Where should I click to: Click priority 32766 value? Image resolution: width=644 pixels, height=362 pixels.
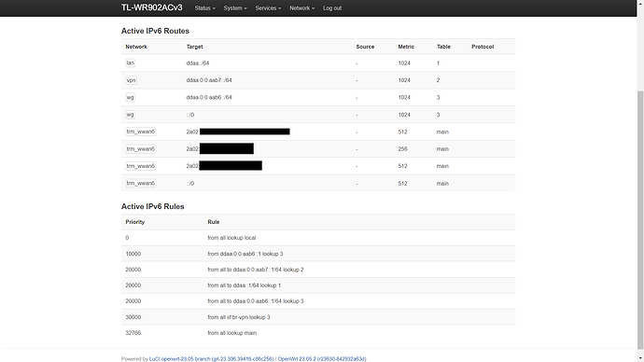(x=133, y=333)
